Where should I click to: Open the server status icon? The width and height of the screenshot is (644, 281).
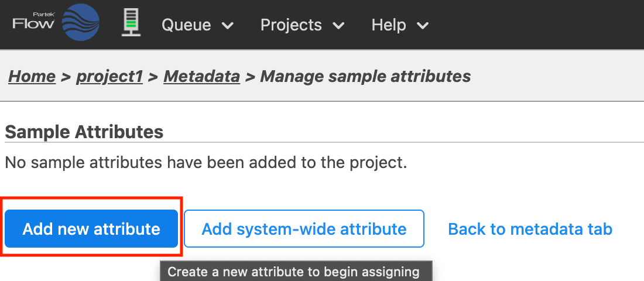[131, 24]
